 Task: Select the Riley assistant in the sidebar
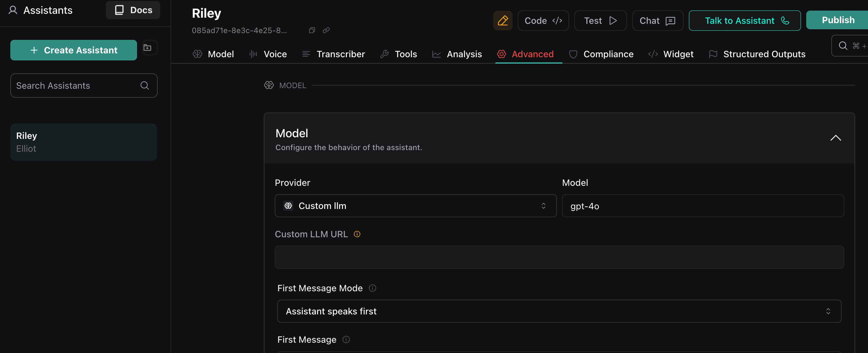point(84,142)
